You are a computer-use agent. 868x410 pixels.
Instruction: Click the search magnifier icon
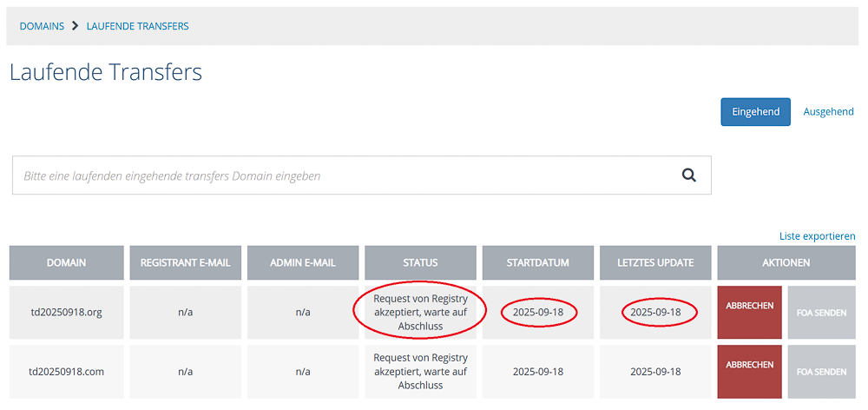(688, 175)
